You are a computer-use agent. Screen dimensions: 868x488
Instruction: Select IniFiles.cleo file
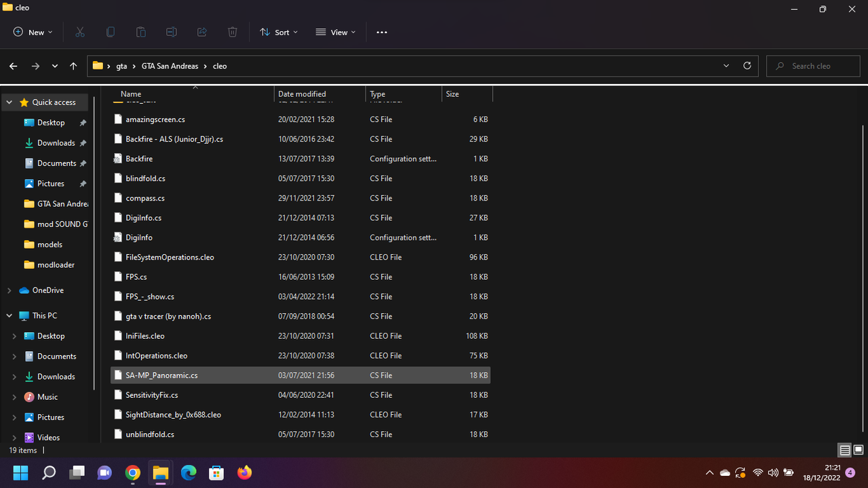(300, 335)
